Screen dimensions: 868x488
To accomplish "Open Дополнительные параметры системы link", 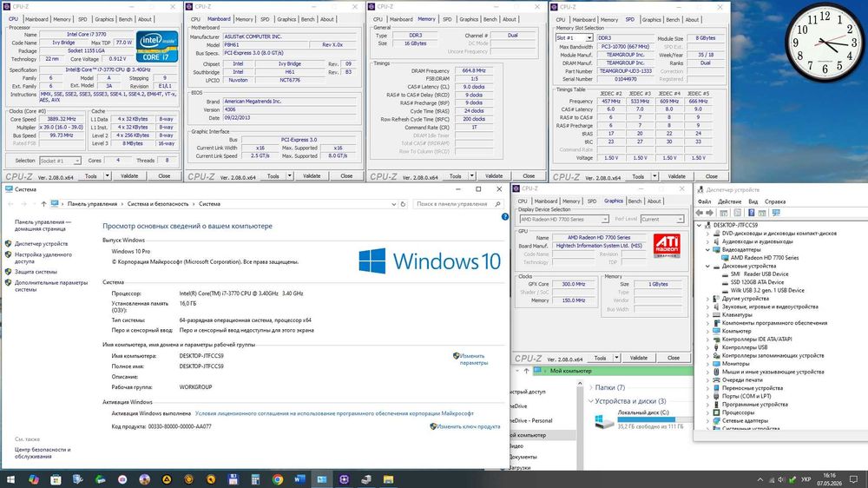I will coord(51,286).
